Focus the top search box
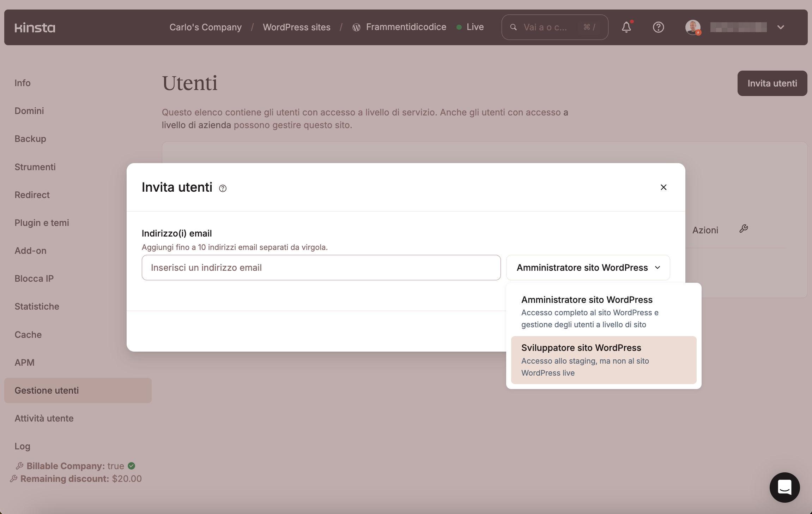Viewport: 812px width, 514px height. click(554, 27)
